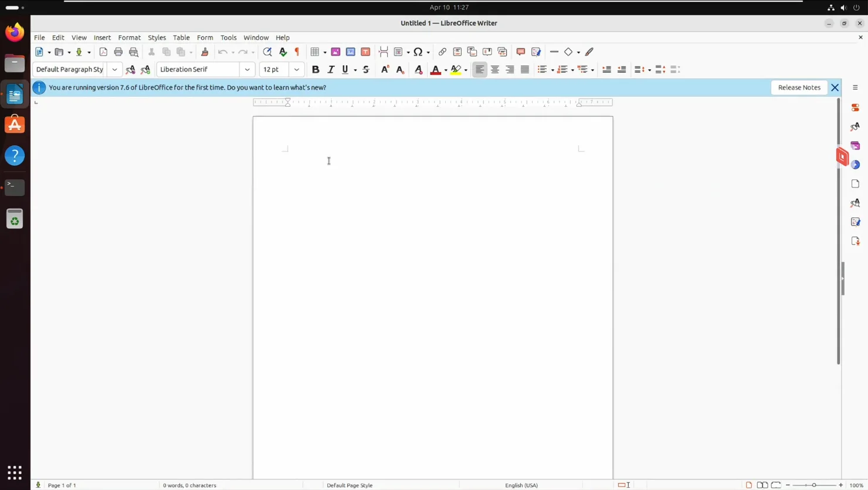Toggle track changes recording
Viewport: 868px width, 490px height.
pyautogui.click(x=536, y=52)
